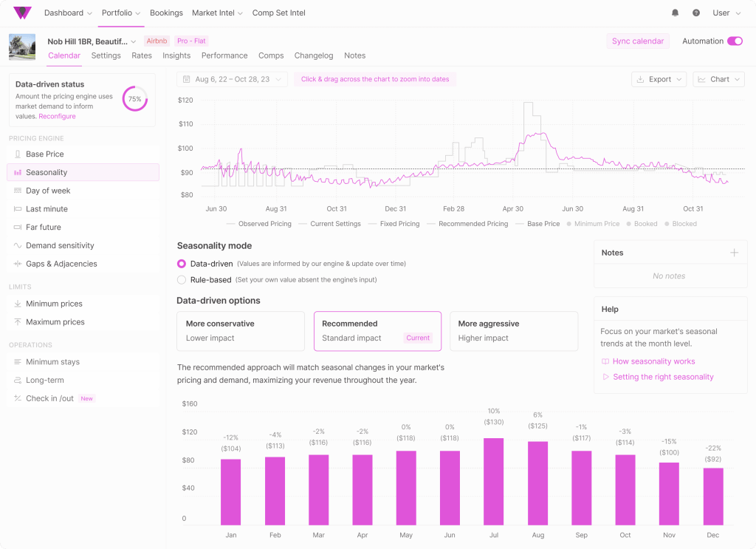Screen dimensions: 756x549
Task: Click the company logo in top bar
Action: pos(22,13)
